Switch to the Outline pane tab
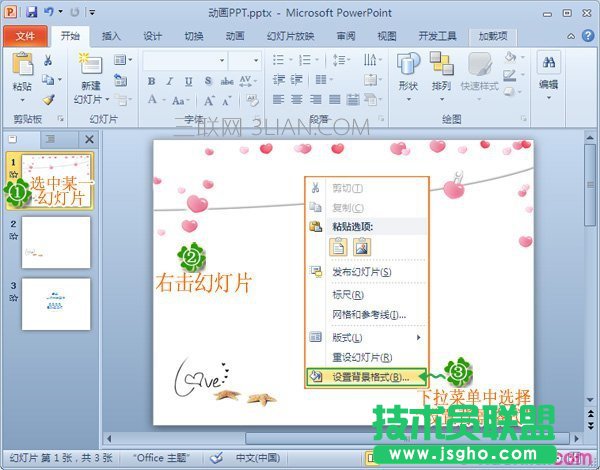 pos(50,139)
